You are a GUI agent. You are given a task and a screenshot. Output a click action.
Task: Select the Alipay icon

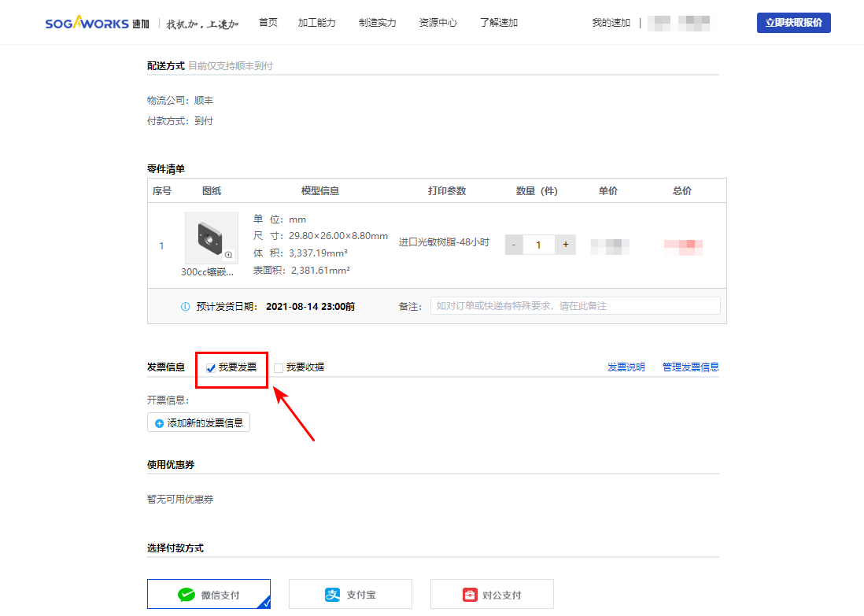click(333, 596)
